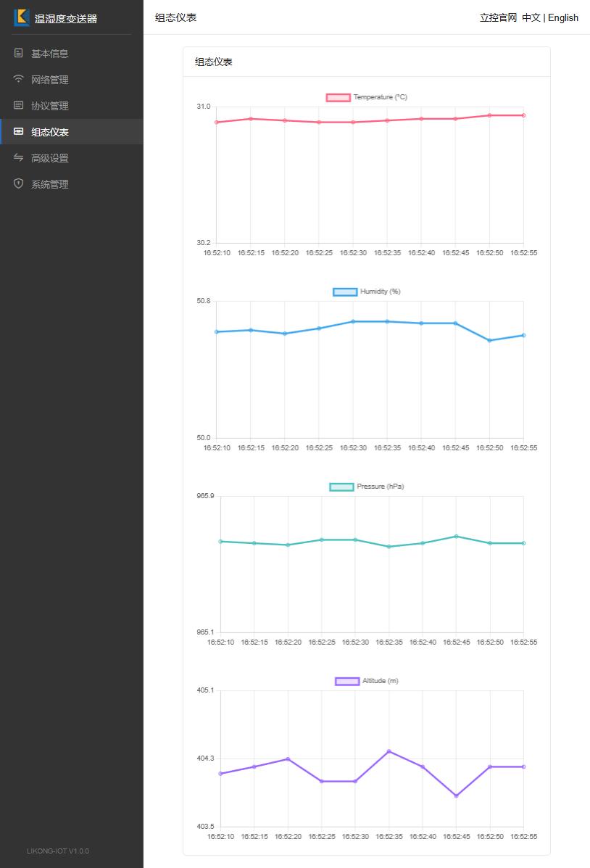Click last temperature data point at 16:52:55
This screenshot has width=590, height=868.
click(523, 115)
